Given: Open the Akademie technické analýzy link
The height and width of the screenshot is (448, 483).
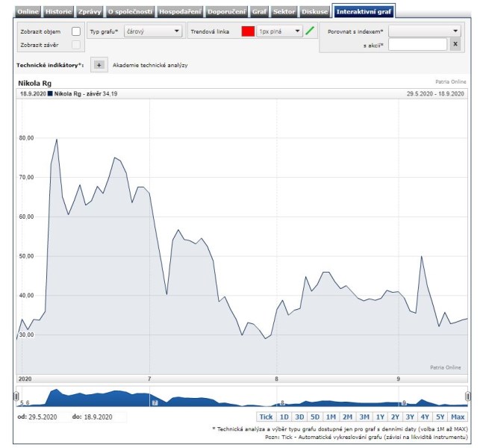Looking at the screenshot, I should (150, 66).
